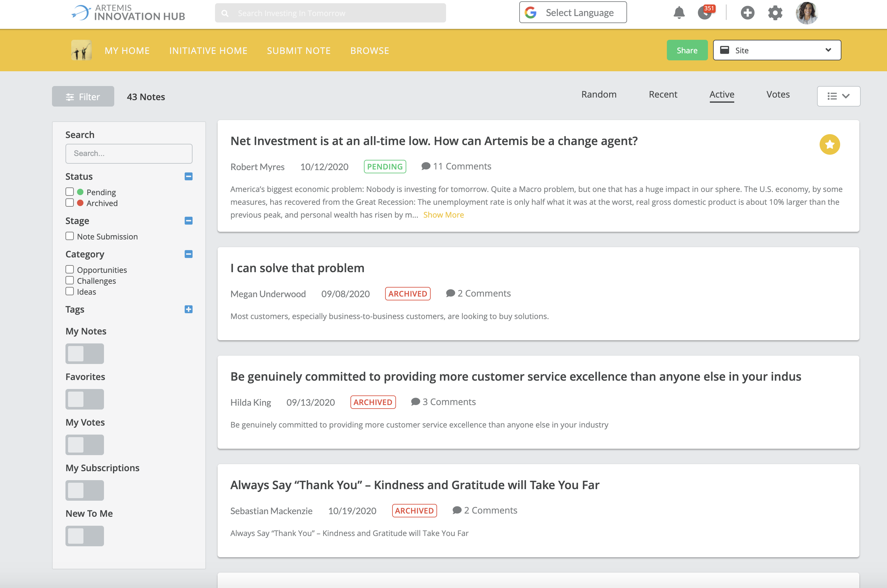887x588 pixels.
Task: Click comment bubble icon for 11 Comments
Action: (426, 166)
